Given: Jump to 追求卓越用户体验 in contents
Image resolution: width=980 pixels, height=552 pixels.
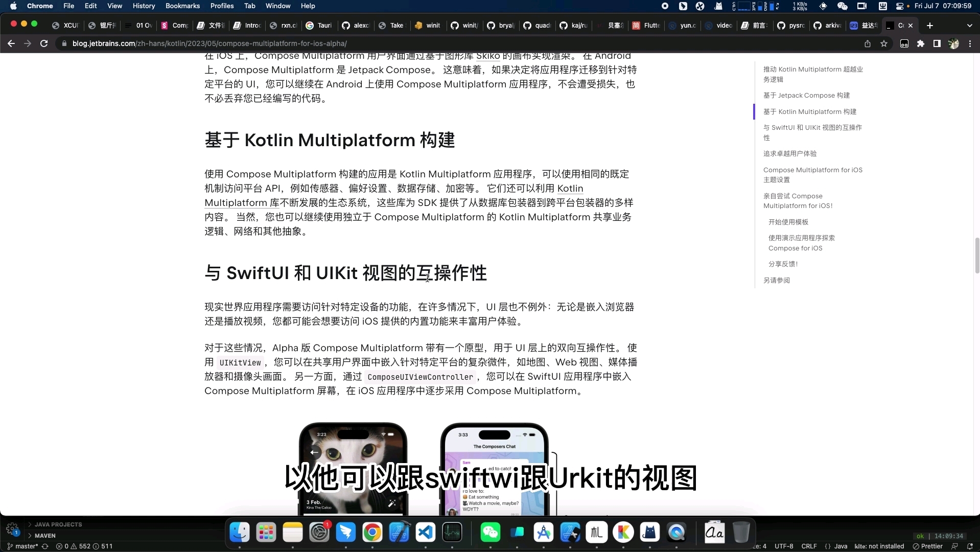Looking at the screenshot, I should click(790, 153).
